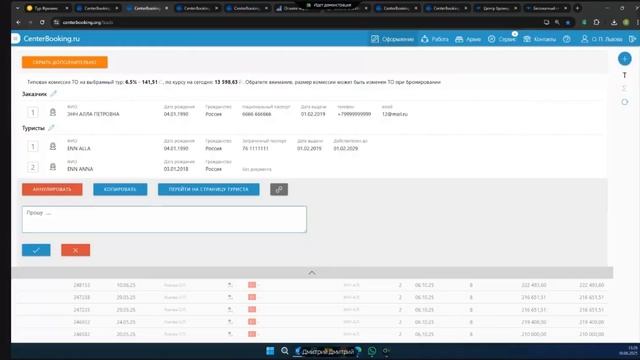Open the Работа menu in top navigation
Viewport: 640px width, 360px height.
[435, 39]
